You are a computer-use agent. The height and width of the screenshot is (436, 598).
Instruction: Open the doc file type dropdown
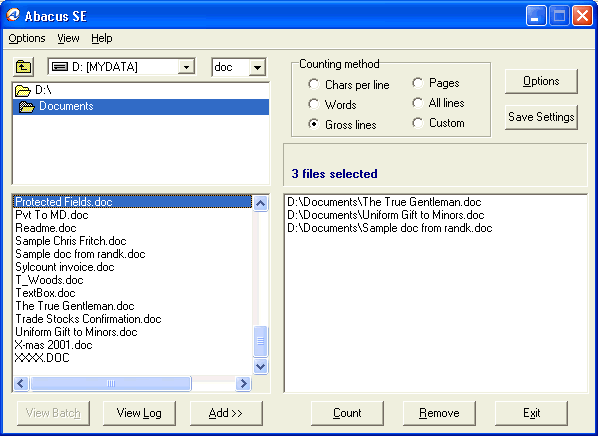(x=257, y=68)
